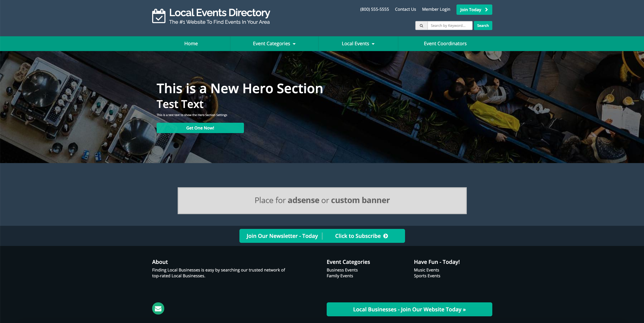Open the Local Events dropdown menu
The height and width of the screenshot is (323, 644).
[358, 43]
